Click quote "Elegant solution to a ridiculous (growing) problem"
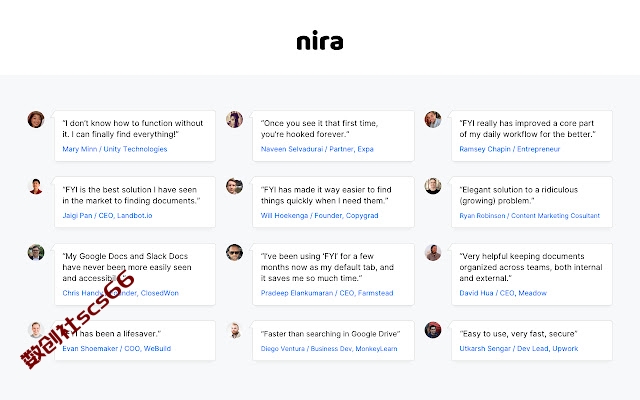This screenshot has height=400, width=640. (518, 195)
